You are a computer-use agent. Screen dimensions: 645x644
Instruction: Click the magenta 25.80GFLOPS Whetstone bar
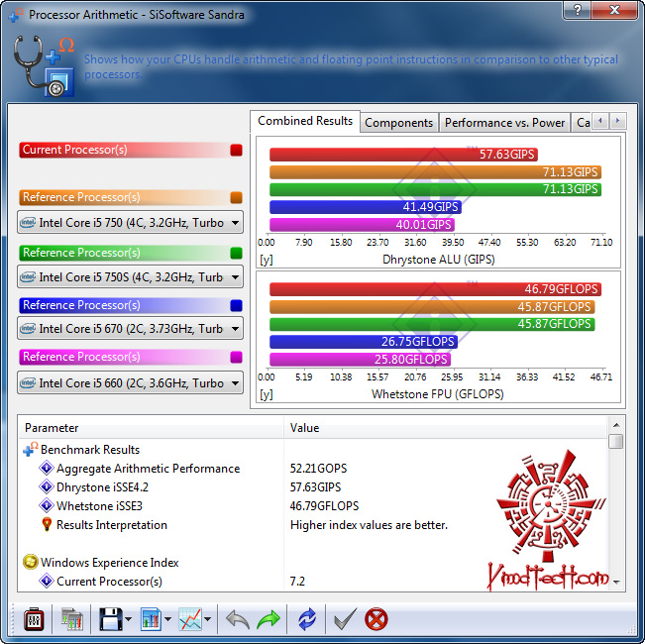pos(360,360)
